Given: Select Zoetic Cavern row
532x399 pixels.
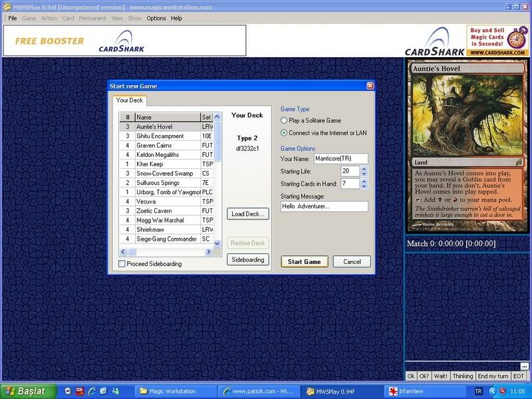Looking at the screenshot, I should [166, 211].
